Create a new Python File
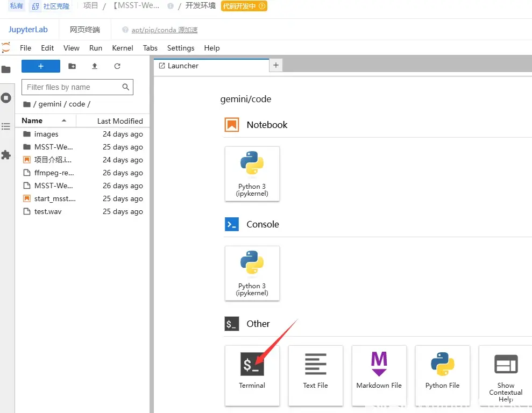This screenshot has width=532, height=413. (x=442, y=375)
